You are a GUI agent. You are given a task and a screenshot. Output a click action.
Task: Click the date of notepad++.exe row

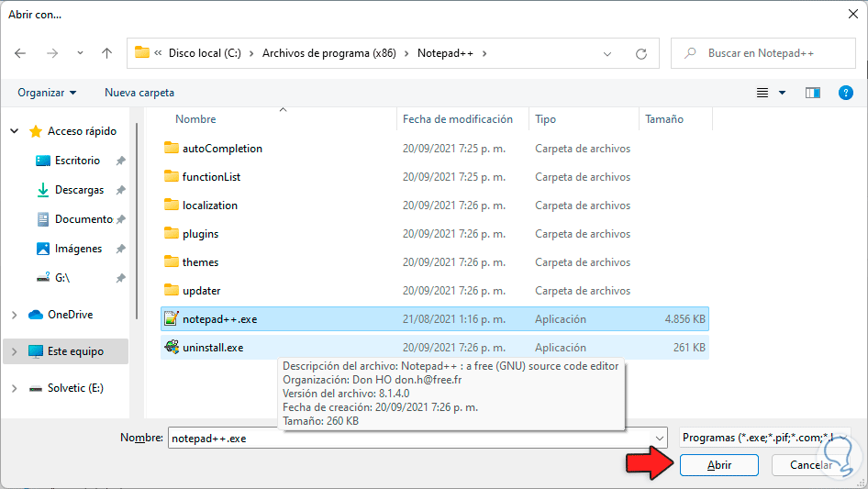click(454, 319)
